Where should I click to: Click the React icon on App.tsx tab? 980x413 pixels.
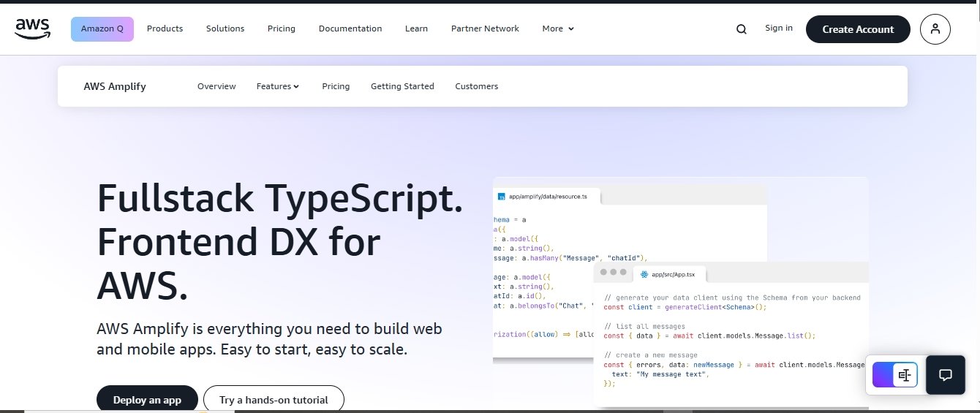coord(644,274)
